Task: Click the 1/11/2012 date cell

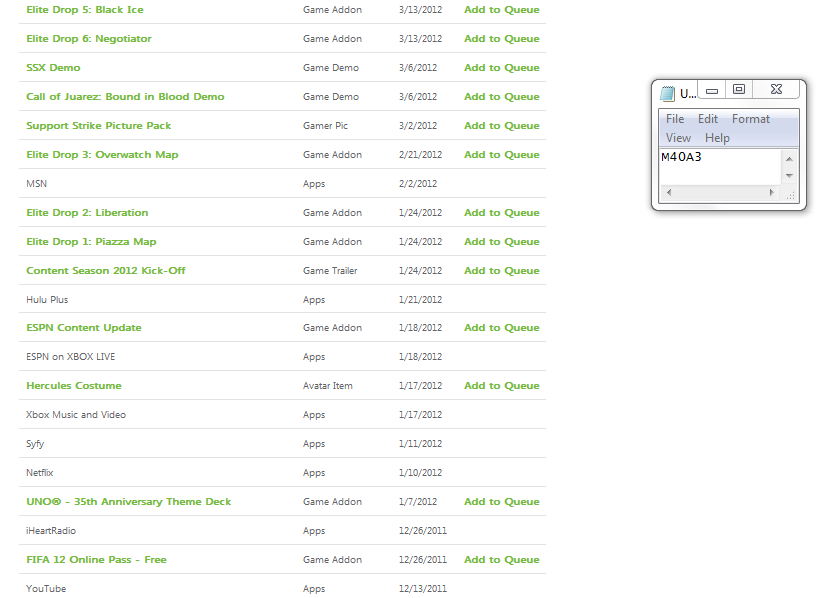Action: 420,444
